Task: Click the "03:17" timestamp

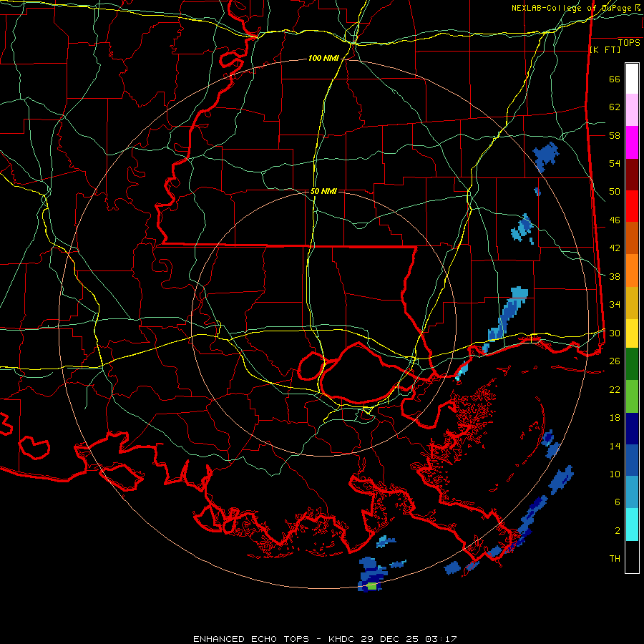Action: pyautogui.click(x=441, y=639)
